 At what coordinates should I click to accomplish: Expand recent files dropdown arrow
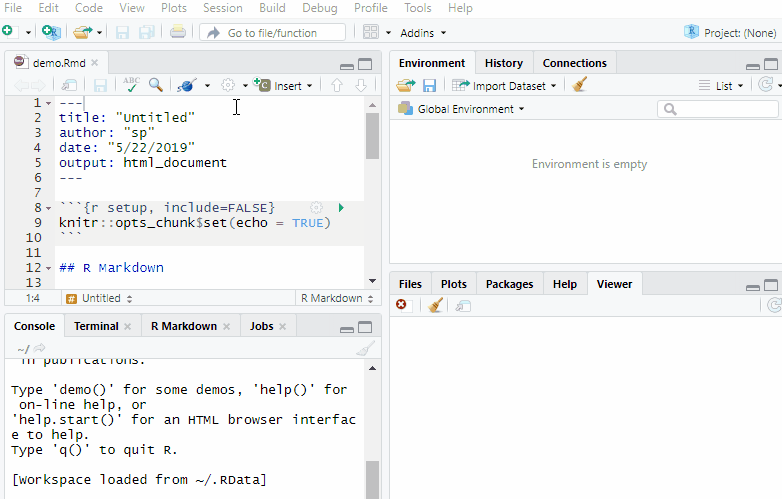point(99,33)
